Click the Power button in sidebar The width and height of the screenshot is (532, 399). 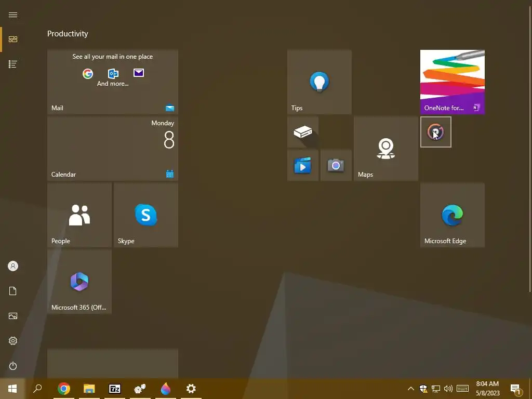tap(13, 366)
